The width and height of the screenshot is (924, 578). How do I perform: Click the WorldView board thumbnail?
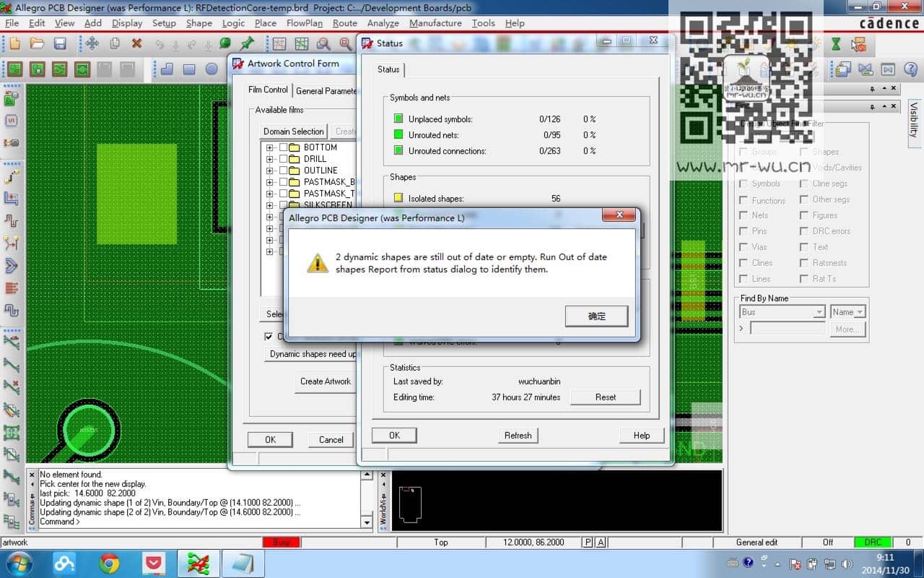click(x=411, y=504)
